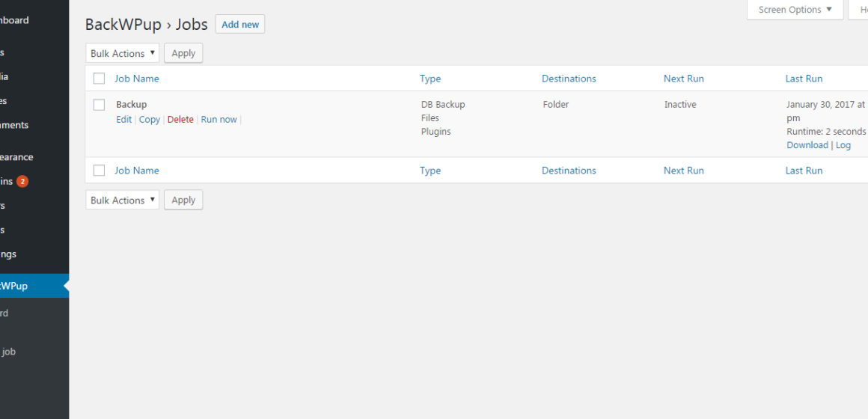868x419 pixels.
Task: Copy the Backup job
Action: point(150,120)
